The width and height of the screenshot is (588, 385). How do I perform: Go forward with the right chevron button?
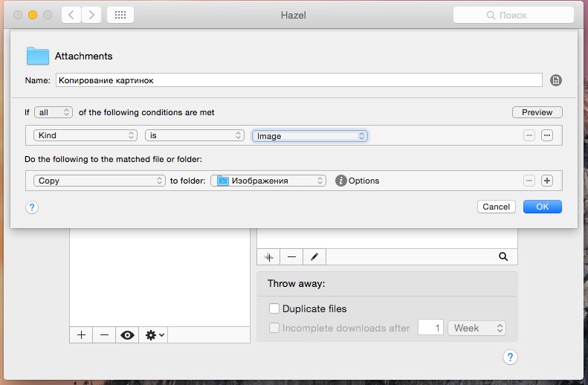[91, 15]
